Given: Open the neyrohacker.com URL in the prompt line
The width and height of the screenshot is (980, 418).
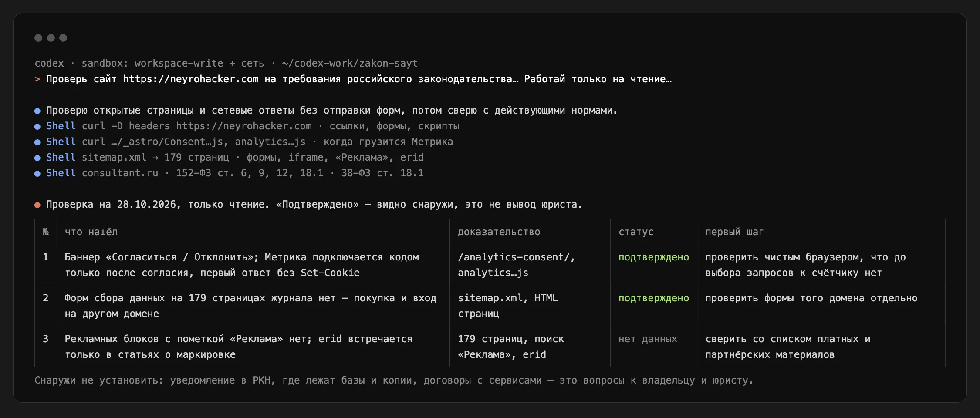Looking at the screenshot, I should click(x=191, y=79).
